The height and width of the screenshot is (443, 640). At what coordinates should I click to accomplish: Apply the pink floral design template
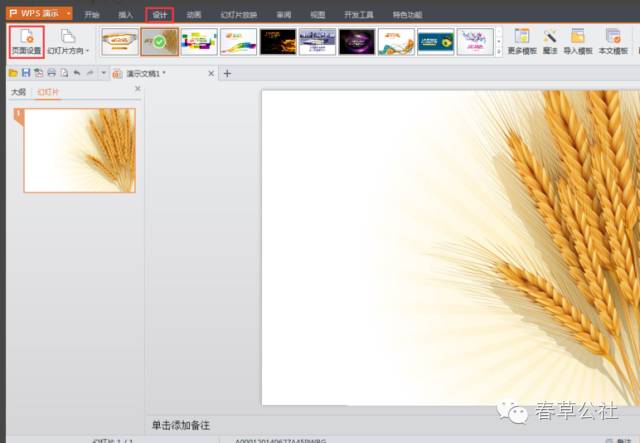(475, 42)
